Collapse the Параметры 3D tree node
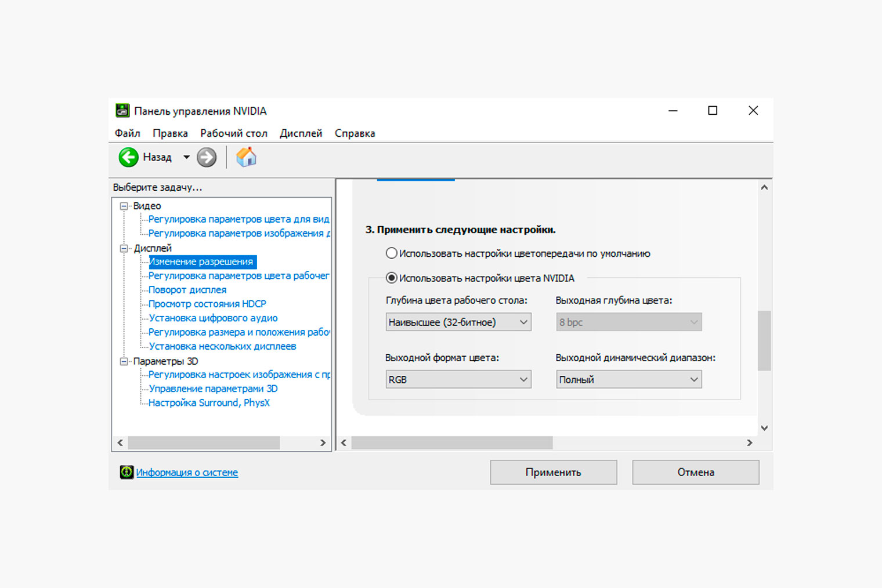Viewport: 882px width, 588px height. (x=124, y=361)
